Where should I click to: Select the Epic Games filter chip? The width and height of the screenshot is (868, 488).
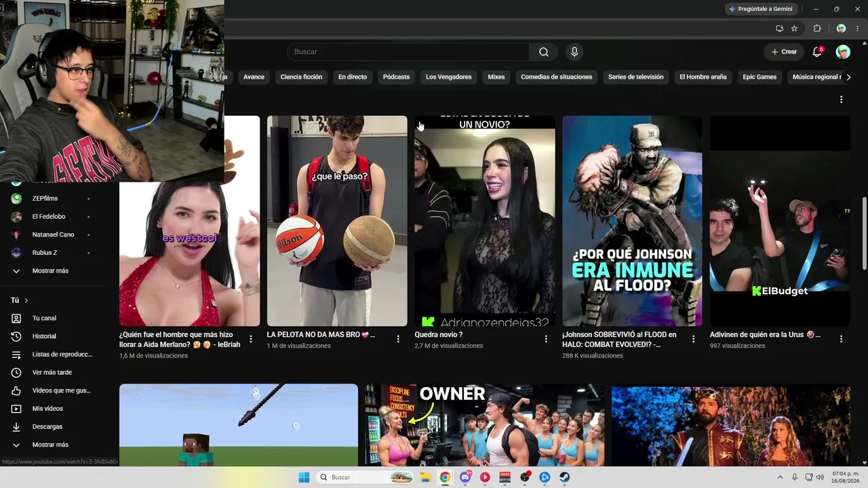pyautogui.click(x=759, y=77)
